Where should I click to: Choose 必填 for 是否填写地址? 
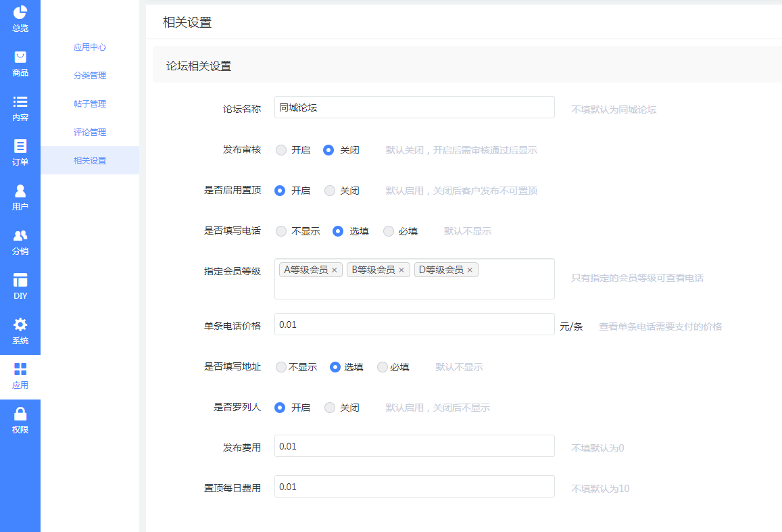tap(383, 367)
